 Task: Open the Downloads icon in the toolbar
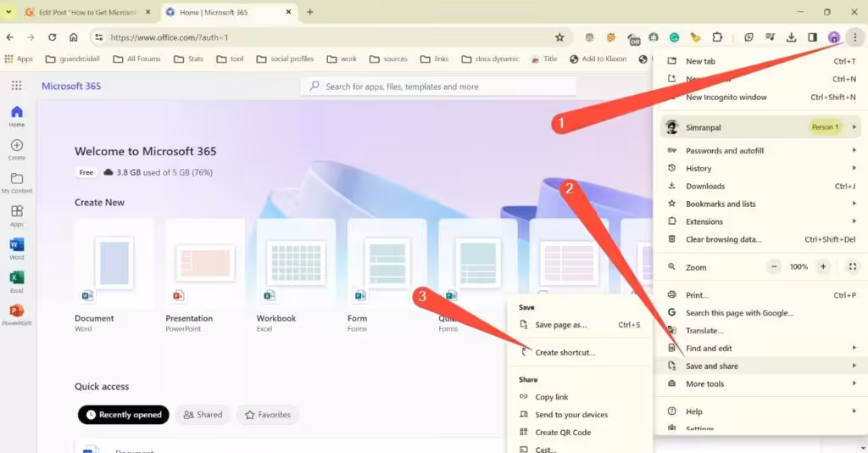tap(791, 37)
